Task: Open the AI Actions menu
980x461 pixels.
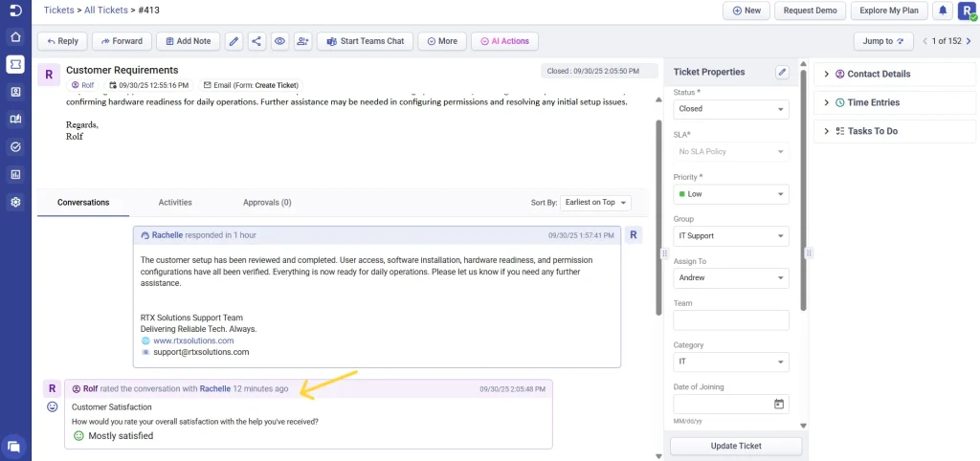Action: coord(504,41)
